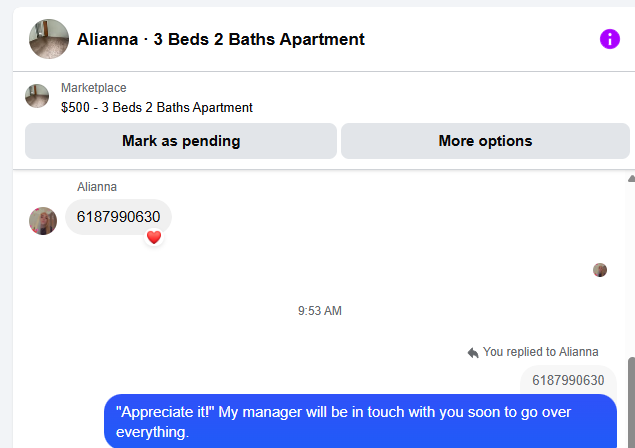Select the Marketplace label above the listing
This screenshot has height=448, width=635.
(93, 88)
